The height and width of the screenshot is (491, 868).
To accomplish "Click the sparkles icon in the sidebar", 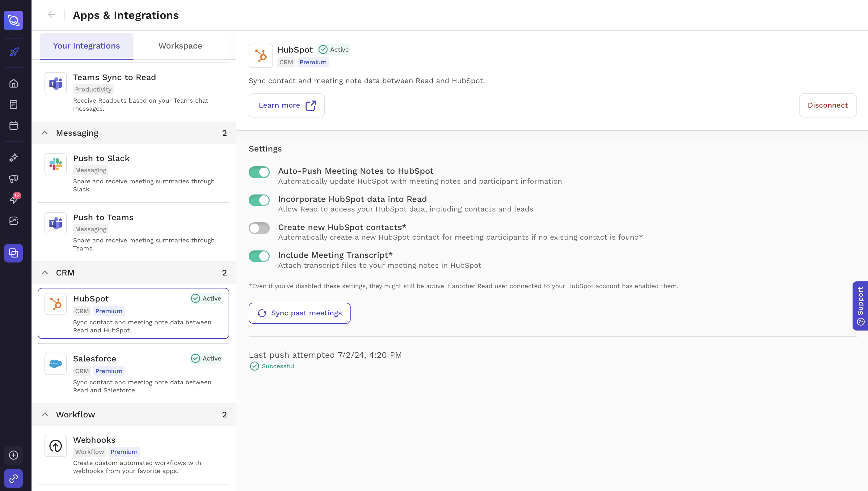I will point(14,157).
